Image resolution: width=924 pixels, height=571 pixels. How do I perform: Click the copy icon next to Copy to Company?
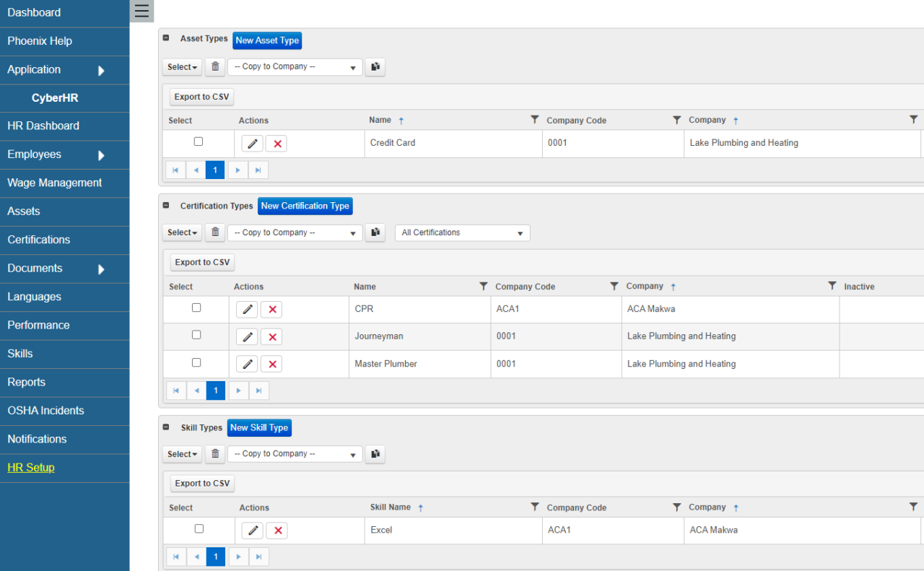click(x=375, y=66)
